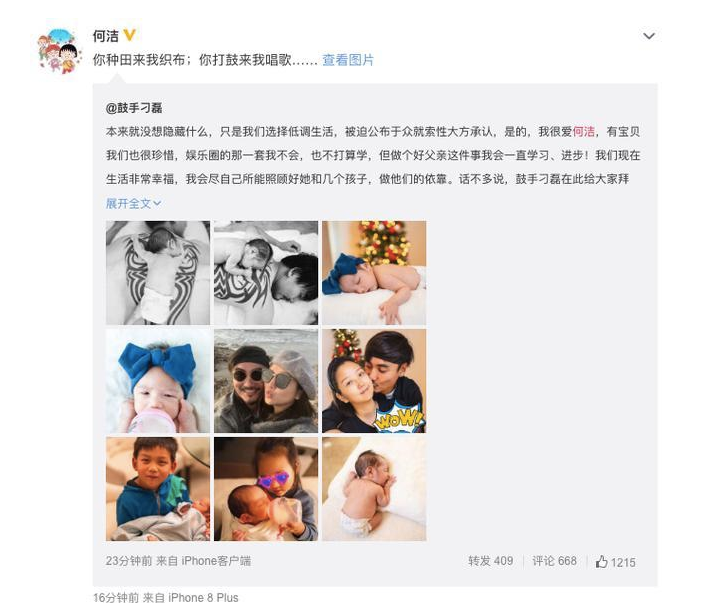Open the couple beach selfie with sunglasses
The height and width of the screenshot is (603, 711).
click(266, 381)
